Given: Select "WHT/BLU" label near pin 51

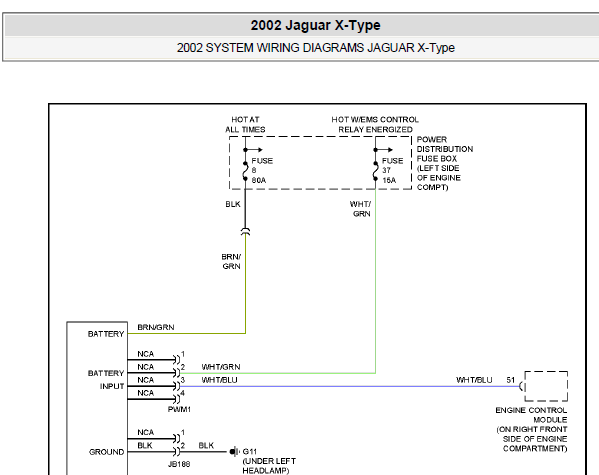Looking at the screenshot, I should click(x=474, y=380).
